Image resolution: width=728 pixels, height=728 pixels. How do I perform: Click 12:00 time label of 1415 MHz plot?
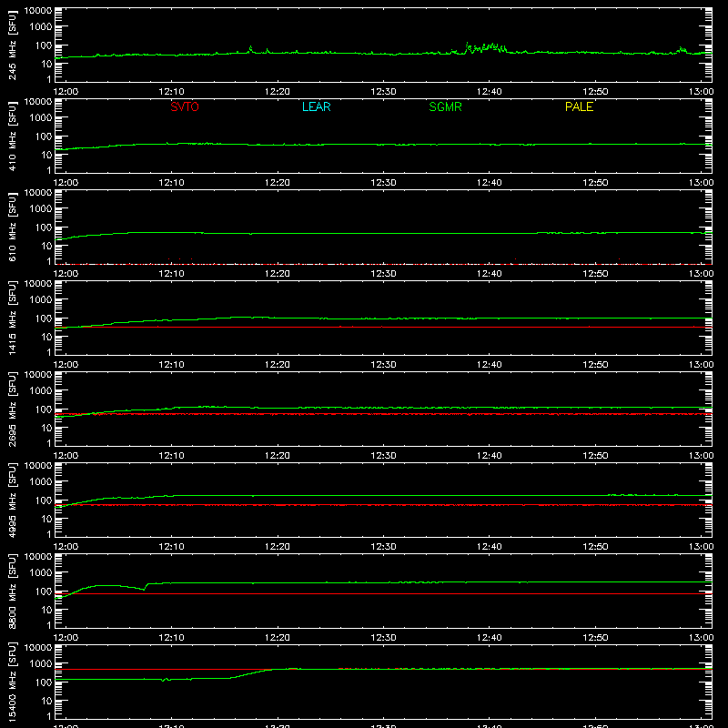(x=66, y=365)
